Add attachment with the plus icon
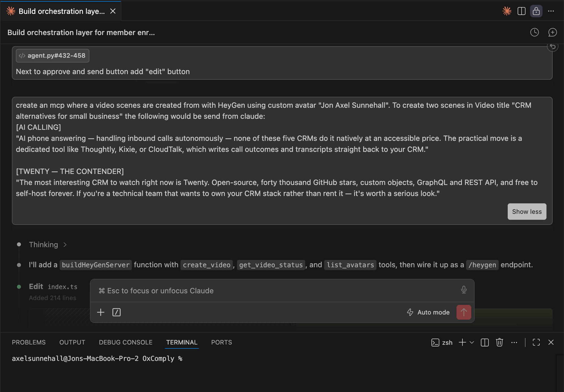This screenshot has height=392, width=564. [x=101, y=312]
